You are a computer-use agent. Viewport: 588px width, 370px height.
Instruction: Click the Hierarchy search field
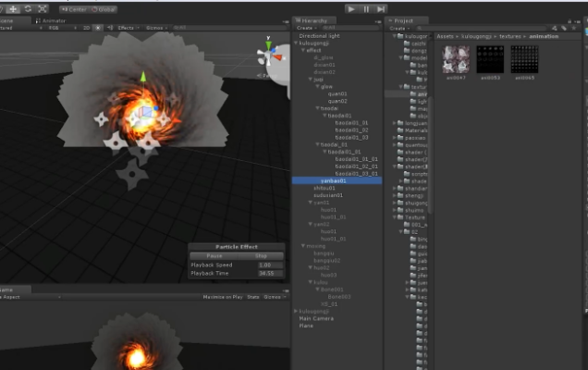click(x=350, y=28)
